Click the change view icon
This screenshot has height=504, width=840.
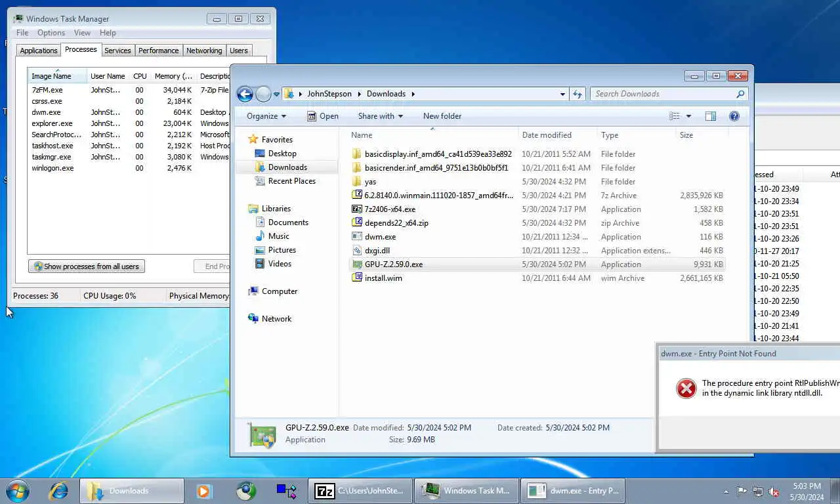(x=674, y=116)
